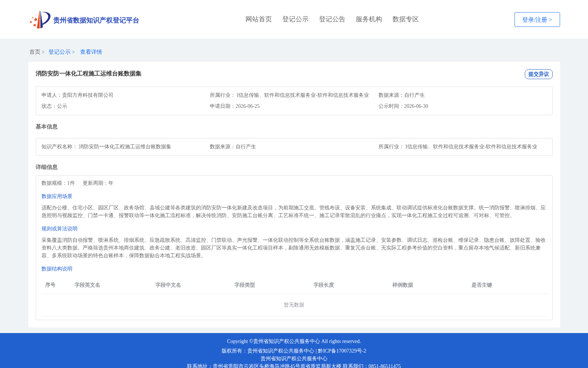Open the 网站首页 menu item
The width and height of the screenshot is (588, 368).
259,19
